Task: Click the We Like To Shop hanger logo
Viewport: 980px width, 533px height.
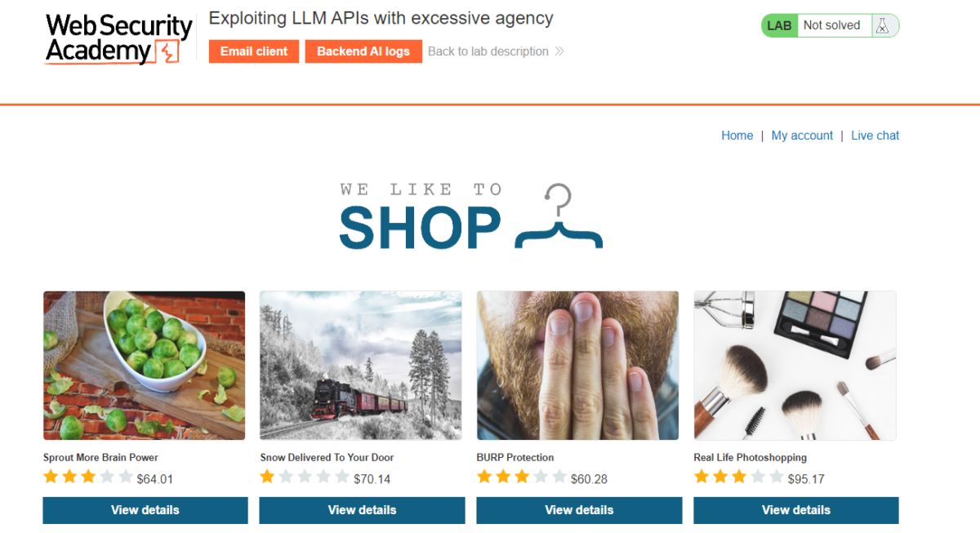Action: coord(470,216)
